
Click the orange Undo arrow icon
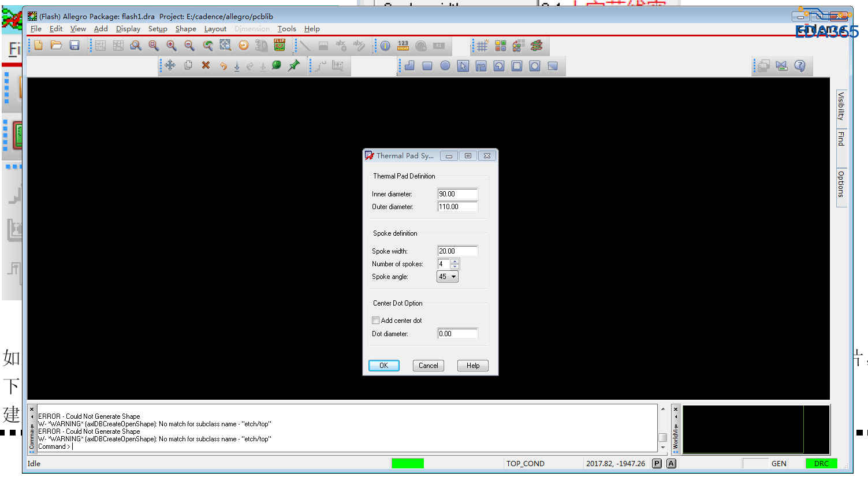pyautogui.click(x=223, y=65)
